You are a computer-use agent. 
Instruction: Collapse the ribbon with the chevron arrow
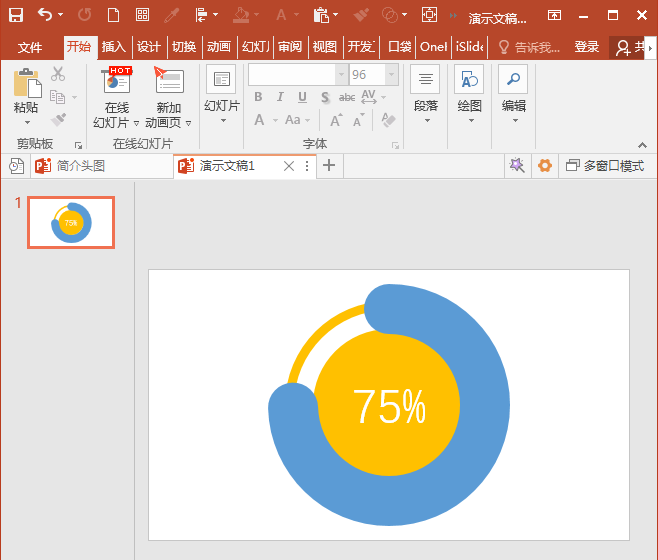642,145
